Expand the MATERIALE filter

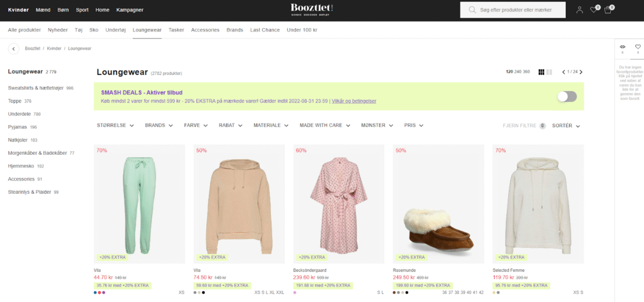point(271,125)
